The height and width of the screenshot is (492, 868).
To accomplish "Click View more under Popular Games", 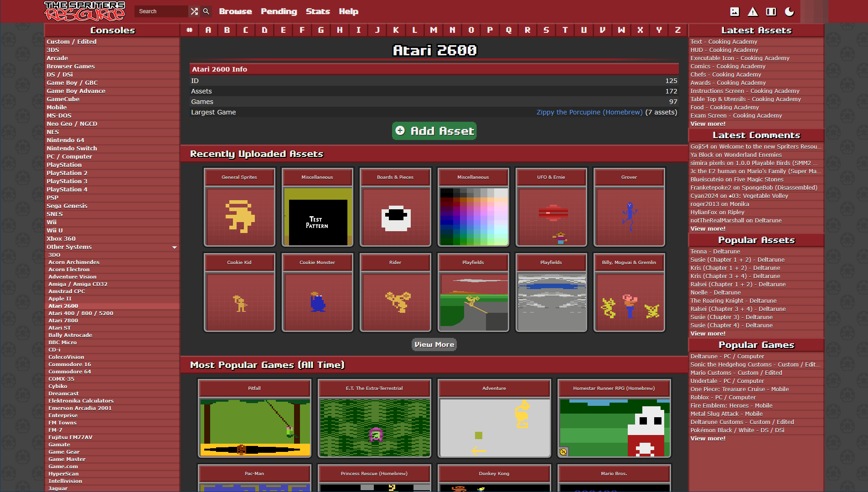I will (708, 438).
